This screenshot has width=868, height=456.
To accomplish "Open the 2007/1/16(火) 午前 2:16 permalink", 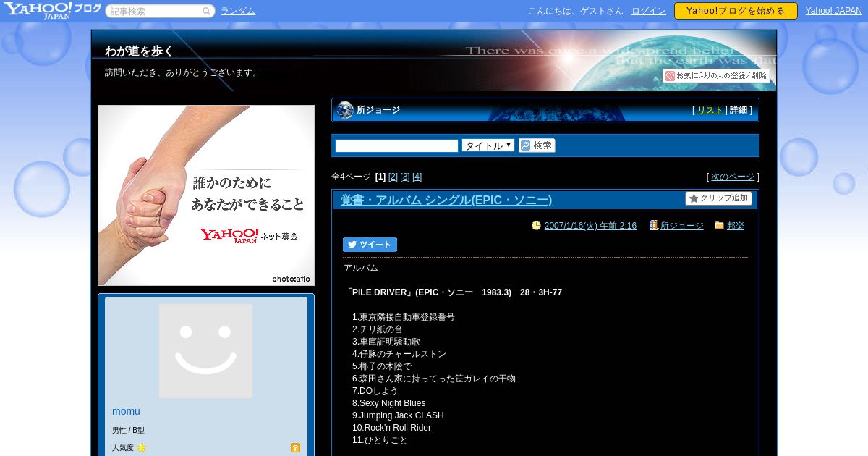I will point(590,226).
